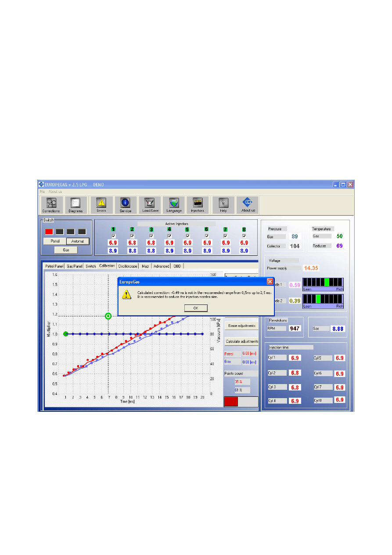The height and width of the screenshot is (555, 392).
Task: Click the Errors warning icon
Action: coord(101,205)
